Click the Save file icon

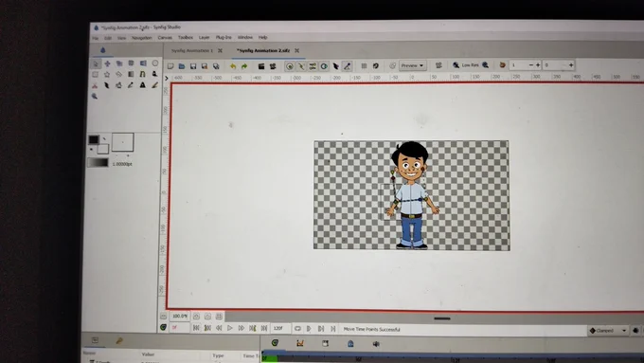point(193,66)
